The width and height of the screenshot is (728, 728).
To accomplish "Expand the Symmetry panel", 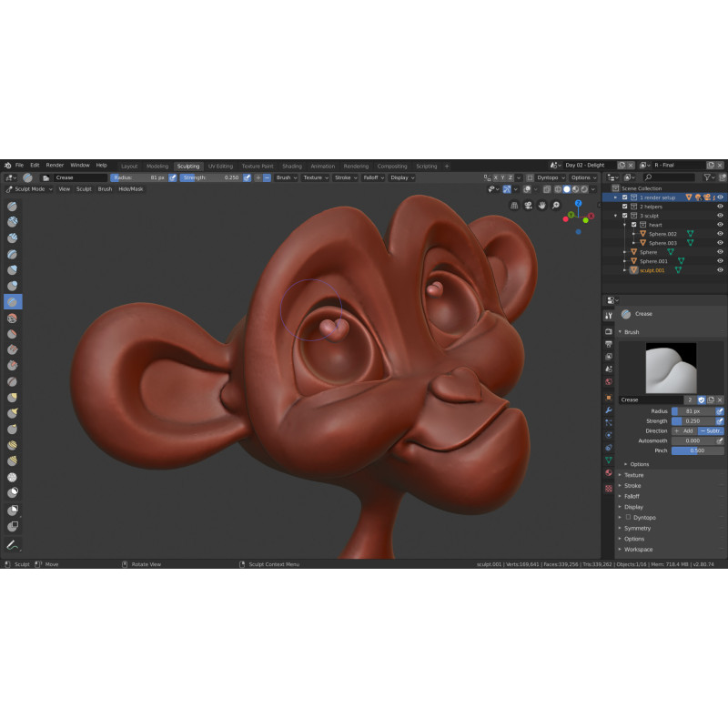I will tap(637, 528).
